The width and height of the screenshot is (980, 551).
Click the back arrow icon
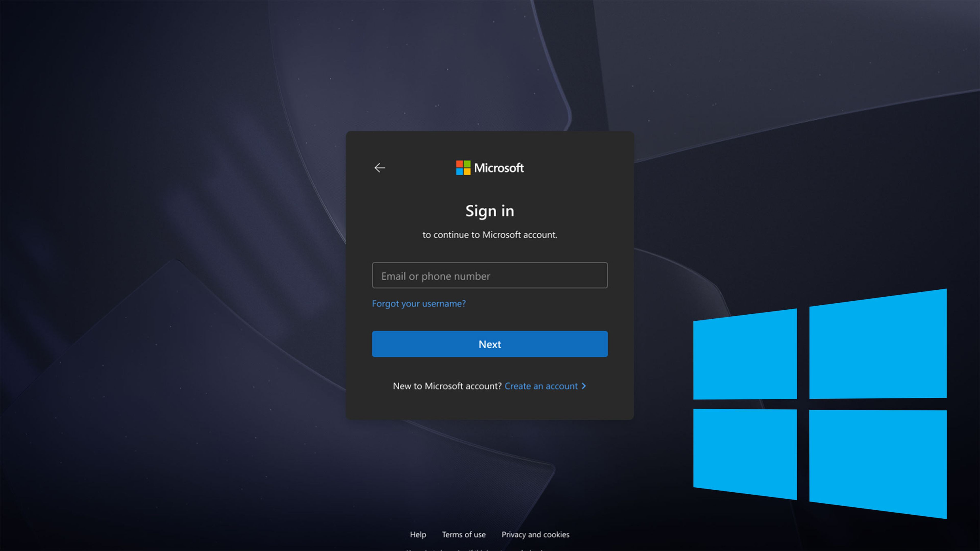click(x=380, y=168)
